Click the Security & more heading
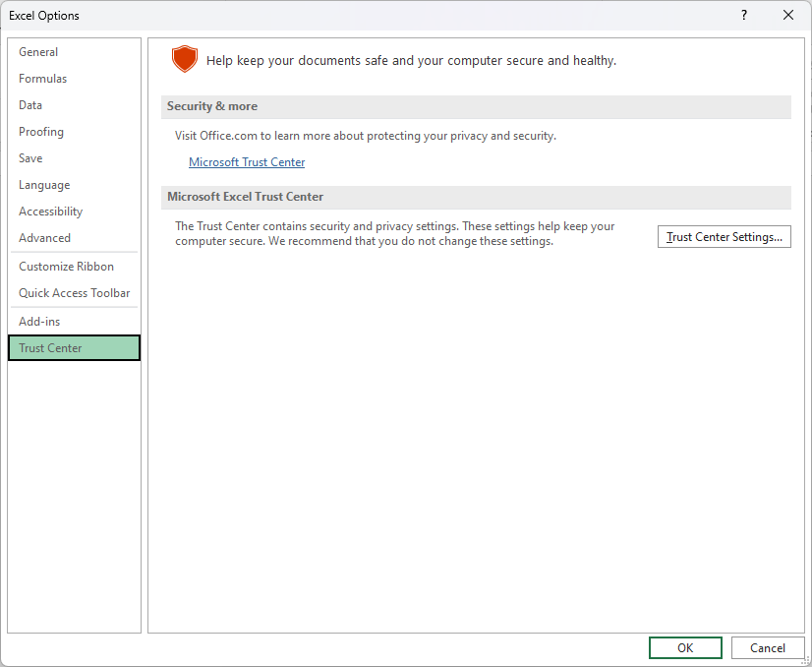Viewport: 812px width, 667px height. 211,106
